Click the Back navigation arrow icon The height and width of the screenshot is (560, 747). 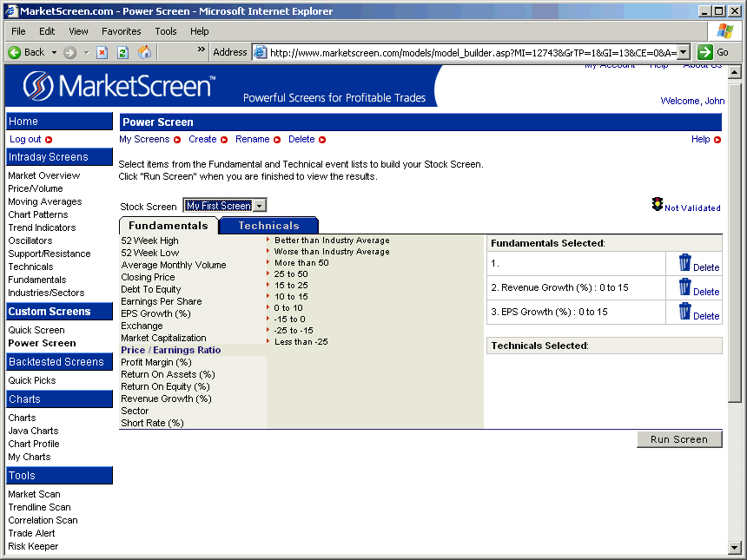(14, 51)
